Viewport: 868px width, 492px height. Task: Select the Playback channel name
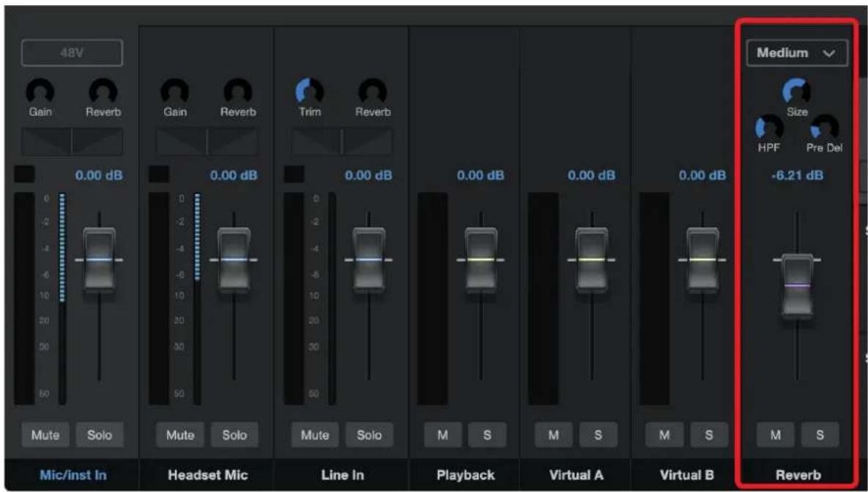point(465,475)
